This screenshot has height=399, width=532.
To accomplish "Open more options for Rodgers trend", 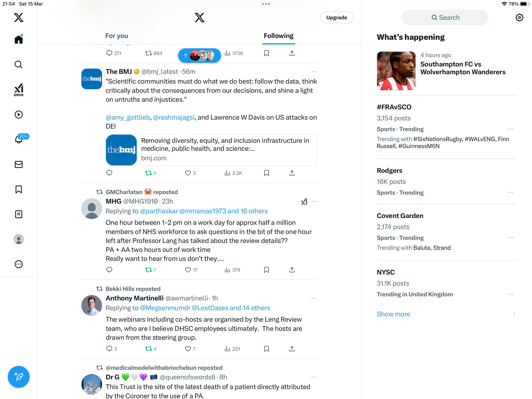I will [510, 192].
